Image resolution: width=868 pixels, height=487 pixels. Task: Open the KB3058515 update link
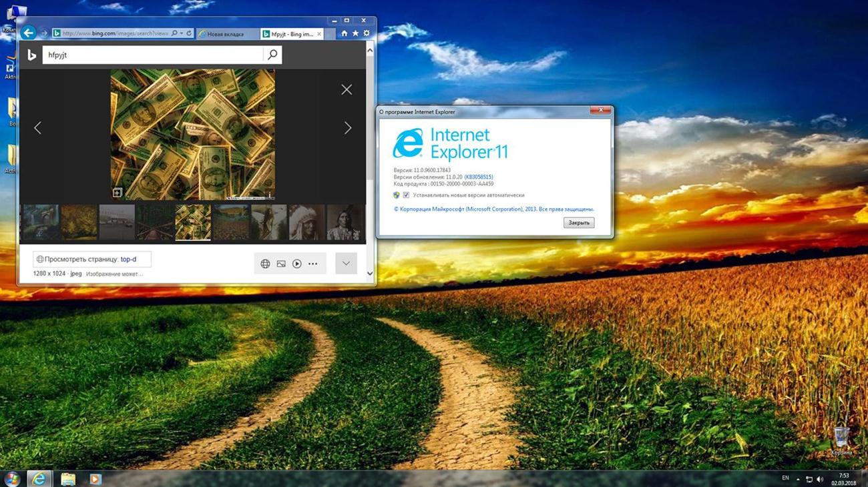479,177
